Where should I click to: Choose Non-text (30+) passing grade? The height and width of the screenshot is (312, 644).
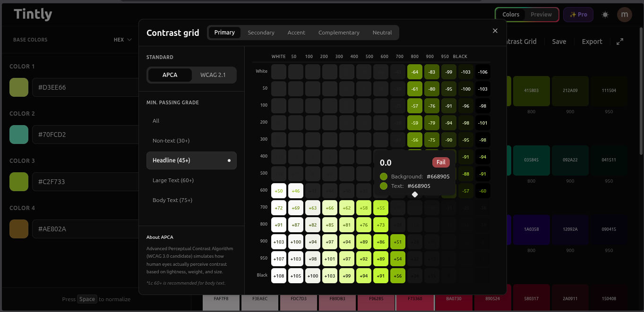coord(191,141)
